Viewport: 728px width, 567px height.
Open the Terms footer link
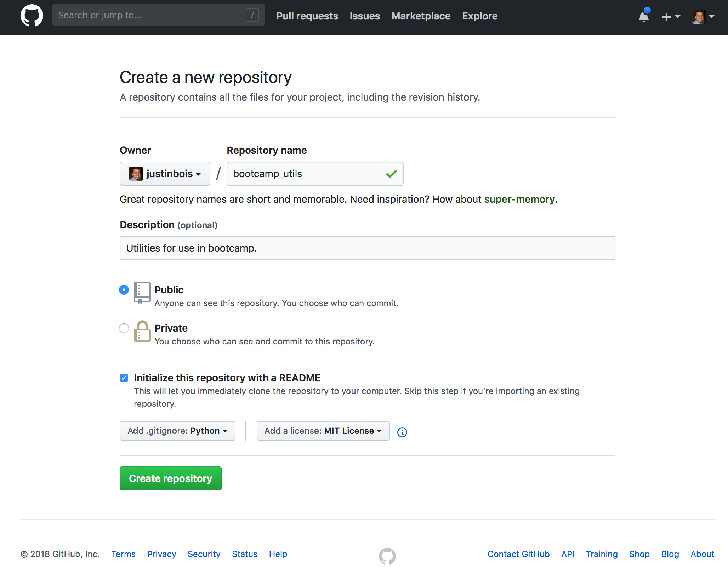(x=124, y=554)
